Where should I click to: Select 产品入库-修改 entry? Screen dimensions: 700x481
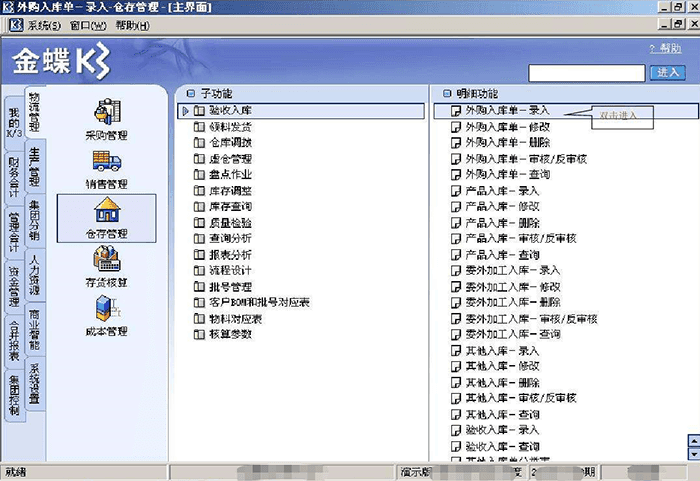point(502,207)
